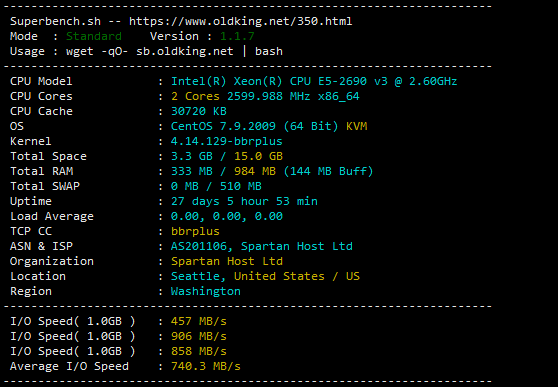Click the Spartan Host Ltd organization value
Image resolution: width=558 pixels, height=387 pixels.
227,261
